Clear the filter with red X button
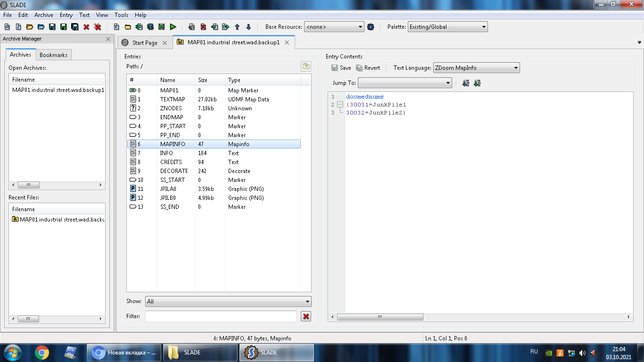 (x=306, y=316)
